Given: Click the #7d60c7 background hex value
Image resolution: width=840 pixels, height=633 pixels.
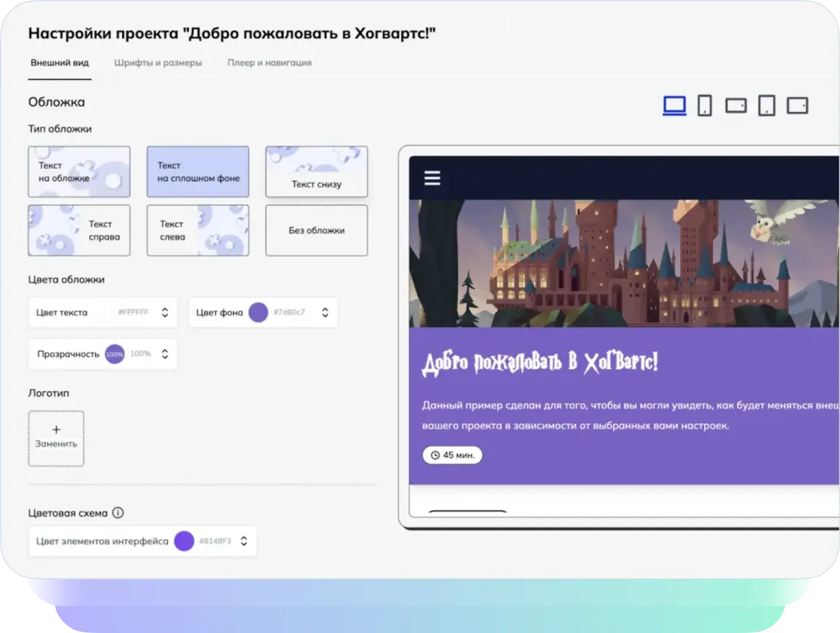Looking at the screenshot, I should click(290, 312).
